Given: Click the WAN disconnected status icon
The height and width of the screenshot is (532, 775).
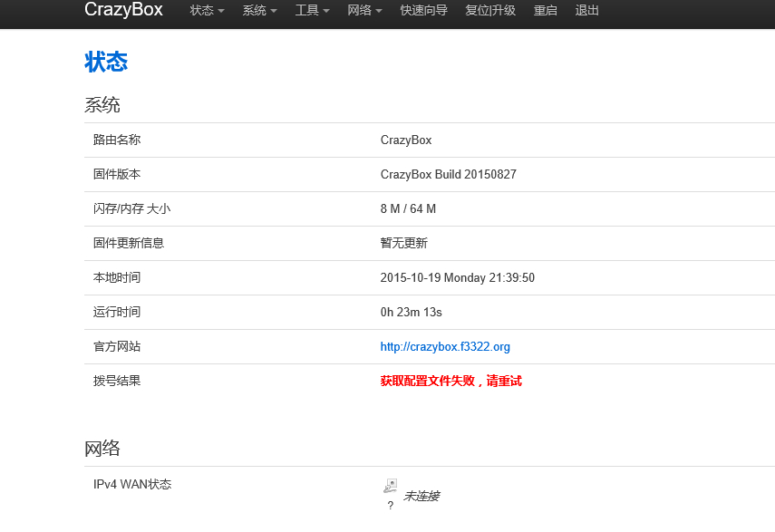Looking at the screenshot, I should pyautogui.click(x=390, y=486).
